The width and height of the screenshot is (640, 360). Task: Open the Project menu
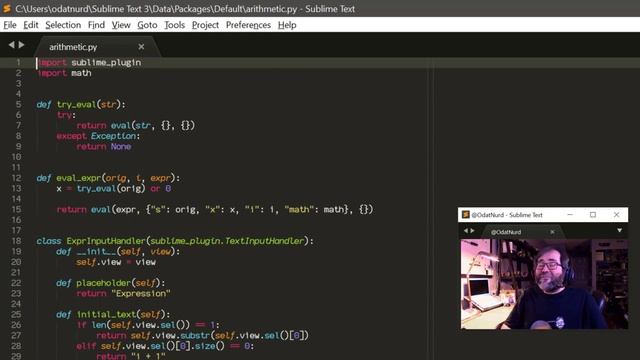click(205, 25)
